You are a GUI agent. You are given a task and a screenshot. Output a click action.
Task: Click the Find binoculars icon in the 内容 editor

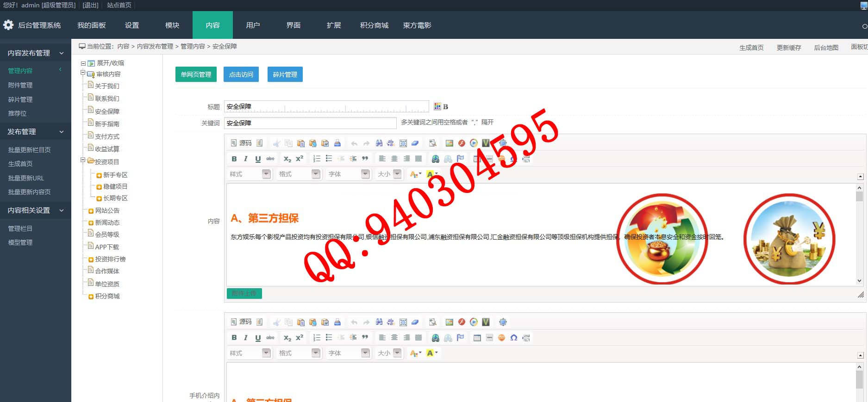click(379, 143)
